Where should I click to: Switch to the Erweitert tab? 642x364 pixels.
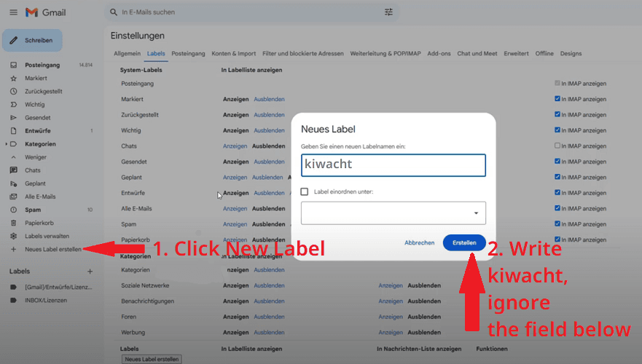pyautogui.click(x=516, y=54)
